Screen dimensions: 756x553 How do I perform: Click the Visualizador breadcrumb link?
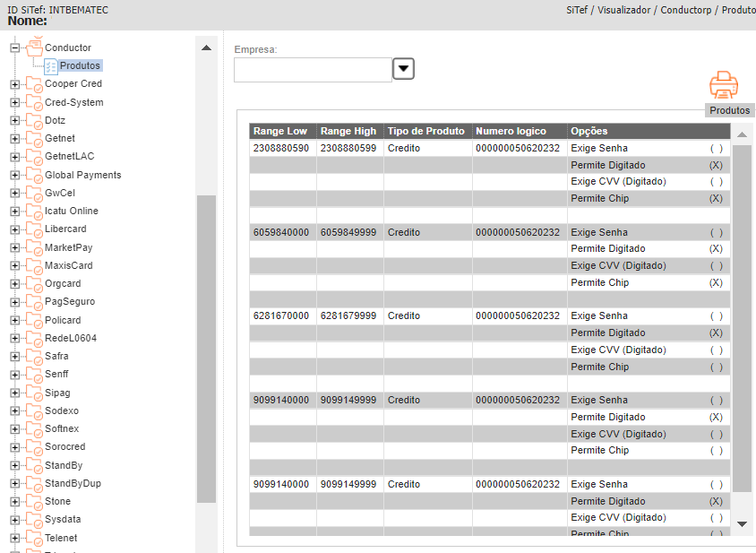(624, 10)
